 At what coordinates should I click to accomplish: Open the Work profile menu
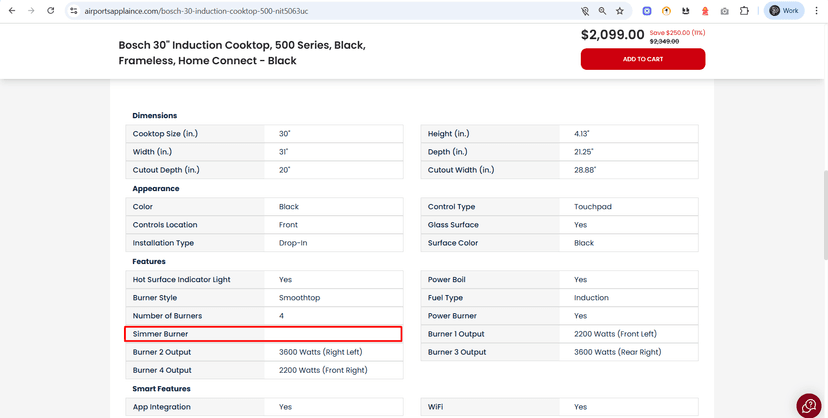coord(785,11)
